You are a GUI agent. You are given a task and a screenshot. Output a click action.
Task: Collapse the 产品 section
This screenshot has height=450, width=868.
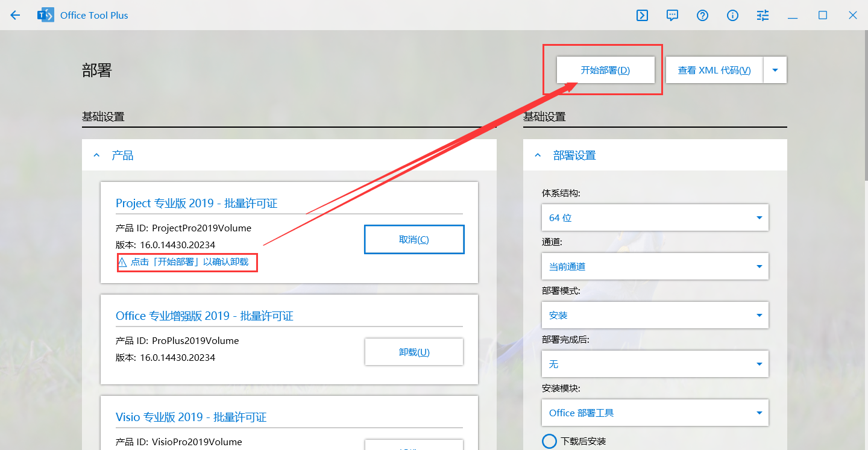coord(96,155)
